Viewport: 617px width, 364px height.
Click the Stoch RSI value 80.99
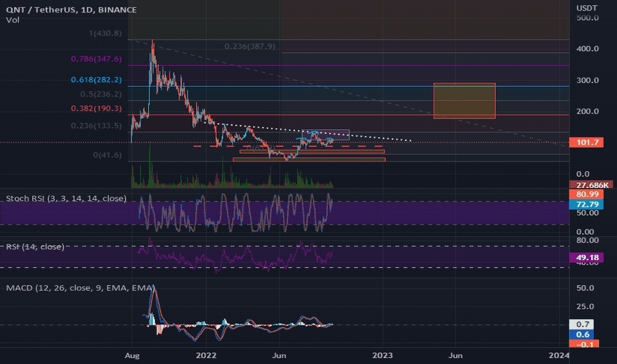tap(587, 194)
